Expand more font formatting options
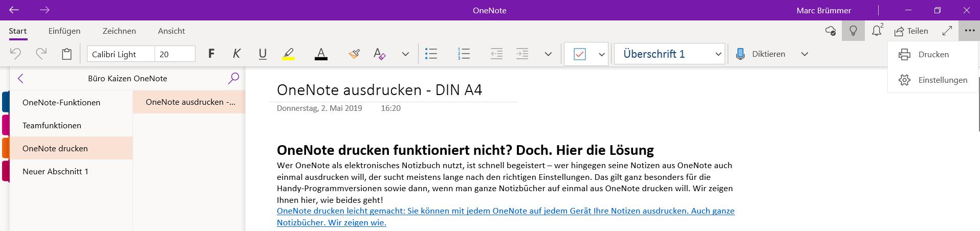The image size is (980, 231). (x=405, y=54)
